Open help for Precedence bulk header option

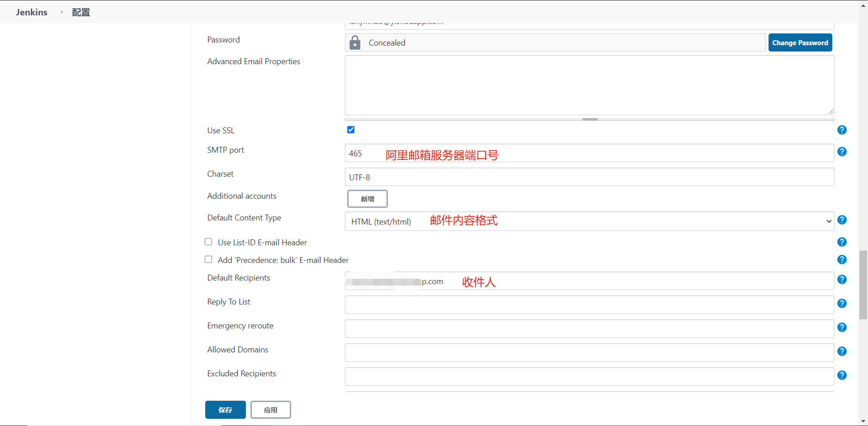842,260
